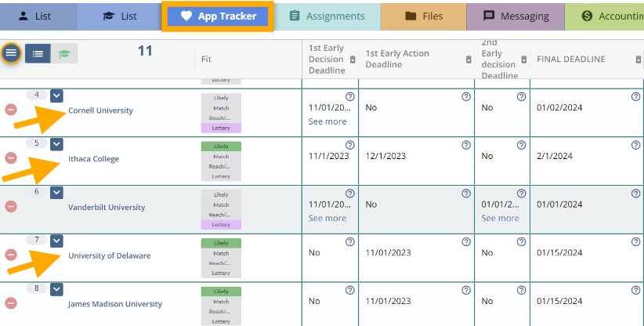Viewport: 644px width, 326px height.
Task: Open help for Vanderbilt 2nd Early decision
Action: [x=521, y=194]
